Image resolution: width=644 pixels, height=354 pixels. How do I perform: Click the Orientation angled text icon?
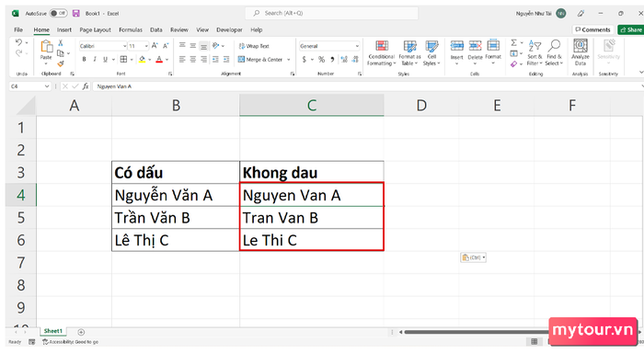215,46
